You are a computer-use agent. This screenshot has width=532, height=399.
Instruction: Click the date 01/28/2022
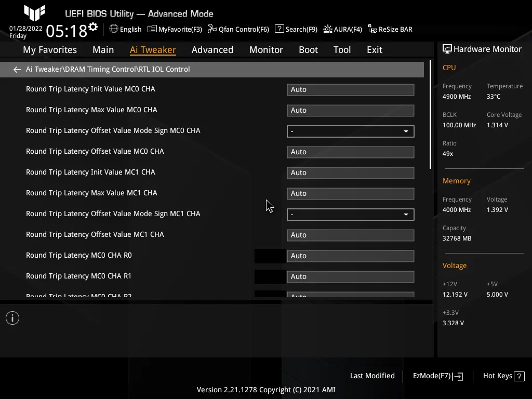coord(26,29)
